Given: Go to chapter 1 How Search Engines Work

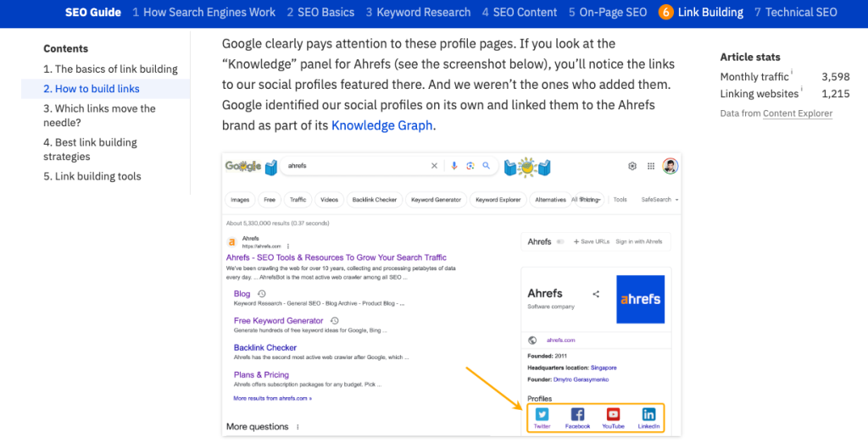Looking at the screenshot, I should 203,12.
